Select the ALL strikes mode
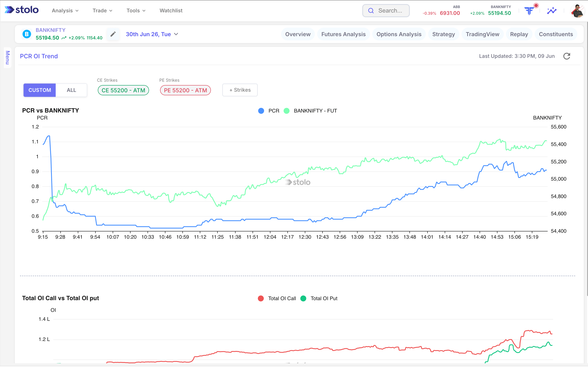Image resolution: width=588 pixels, height=368 pixels. pyautogui.click(x=71, y=90)
